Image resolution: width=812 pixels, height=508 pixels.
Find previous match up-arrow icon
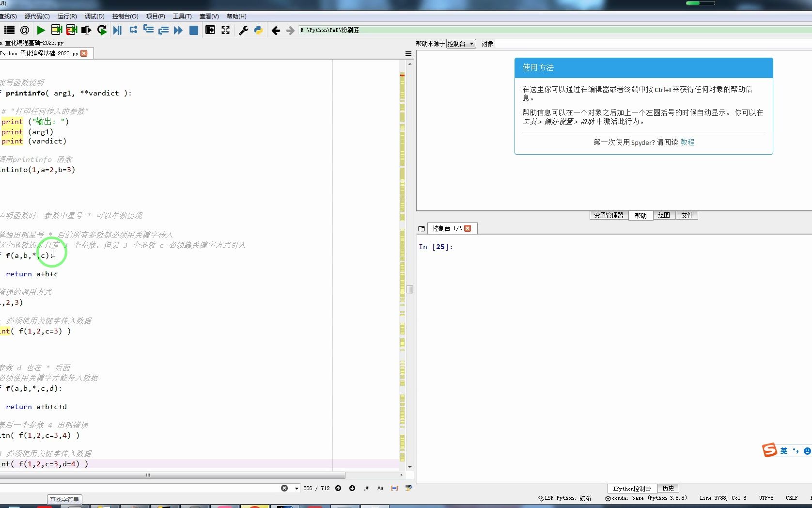338,488
